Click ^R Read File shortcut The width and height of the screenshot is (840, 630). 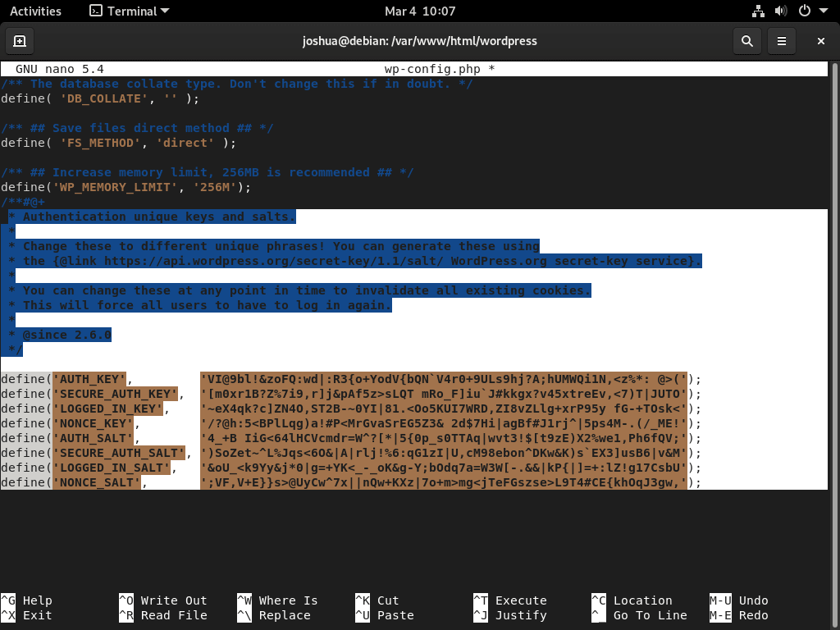pyautogui.click(x=163, y=615)
